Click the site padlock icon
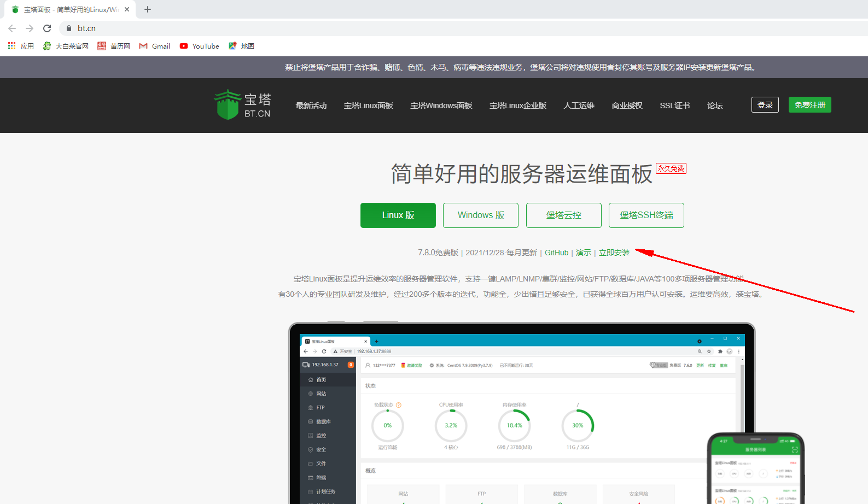Image resolution: width=868 pixels, height=504 pixels. click(x=69, y=28)
